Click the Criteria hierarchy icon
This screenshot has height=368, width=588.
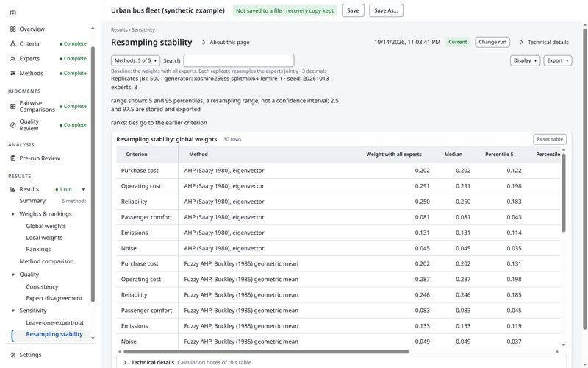coord(13,44)
